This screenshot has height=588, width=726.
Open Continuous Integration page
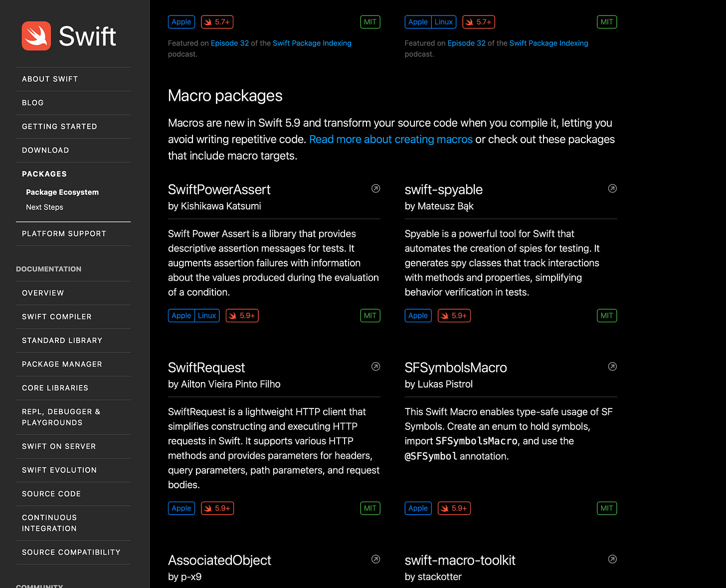(x=49, y=523)
